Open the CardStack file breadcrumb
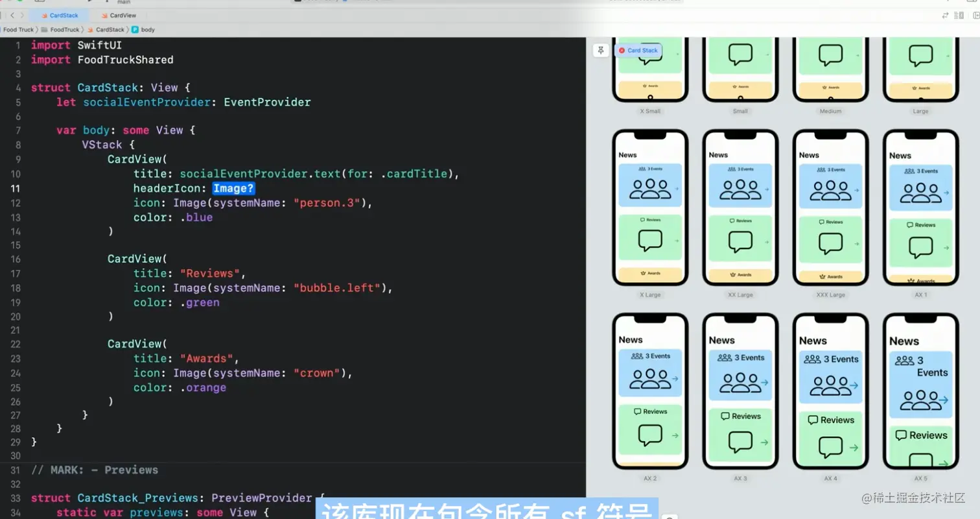The height and width of the screenshot is (519, 980). pos(106,30)
